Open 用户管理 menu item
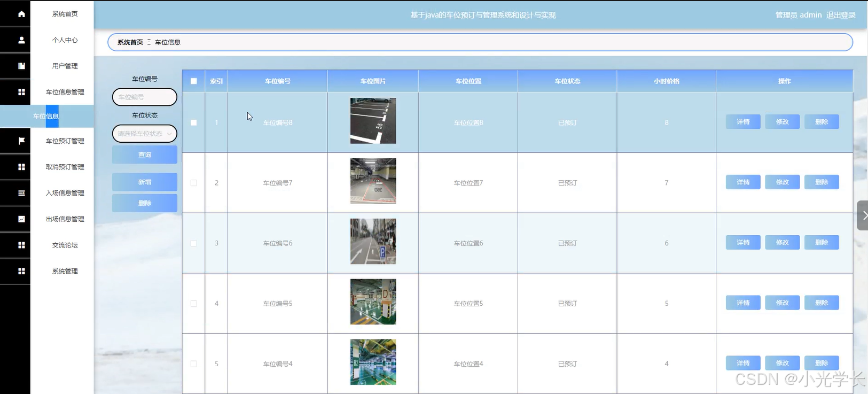Viewport: 868px width, 394px height. click(65, 66)
